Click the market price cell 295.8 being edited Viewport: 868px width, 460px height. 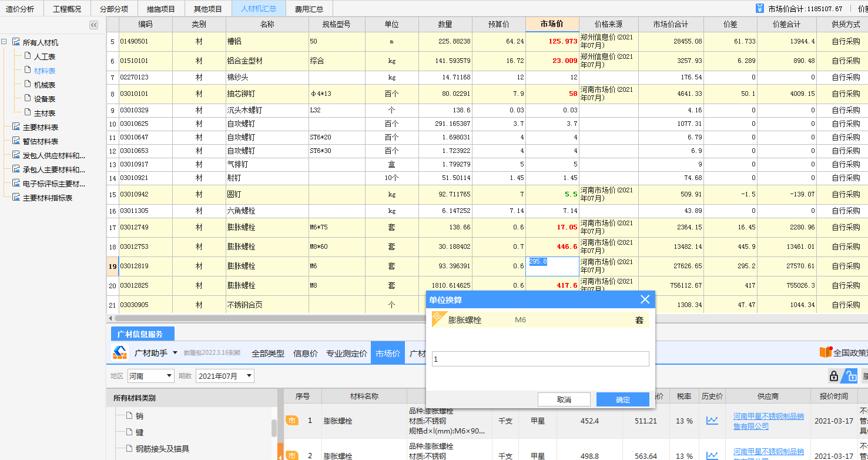552,266
